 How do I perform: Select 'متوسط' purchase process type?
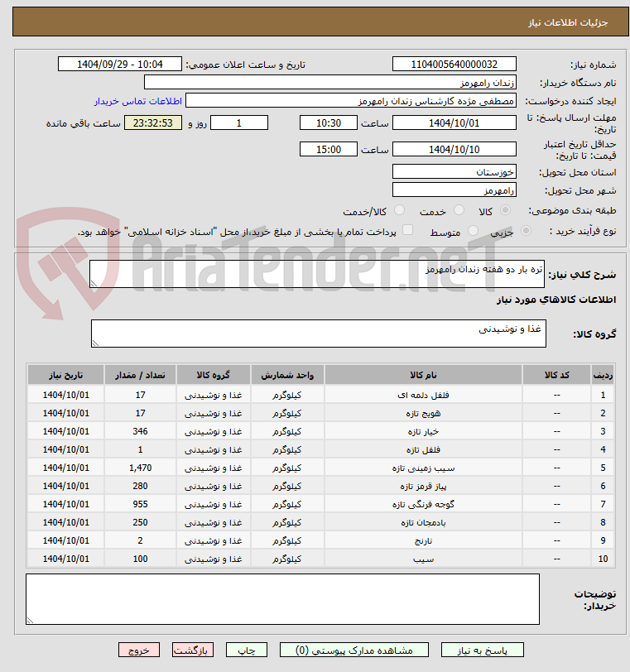[x=474, y=232]
